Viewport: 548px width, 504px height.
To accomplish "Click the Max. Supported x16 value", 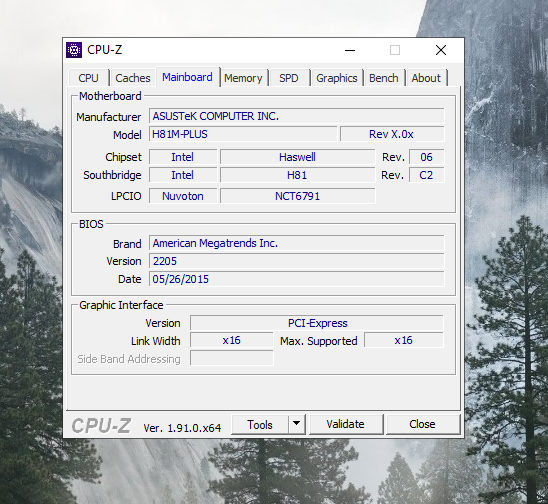I will click(x=404, y=340).
